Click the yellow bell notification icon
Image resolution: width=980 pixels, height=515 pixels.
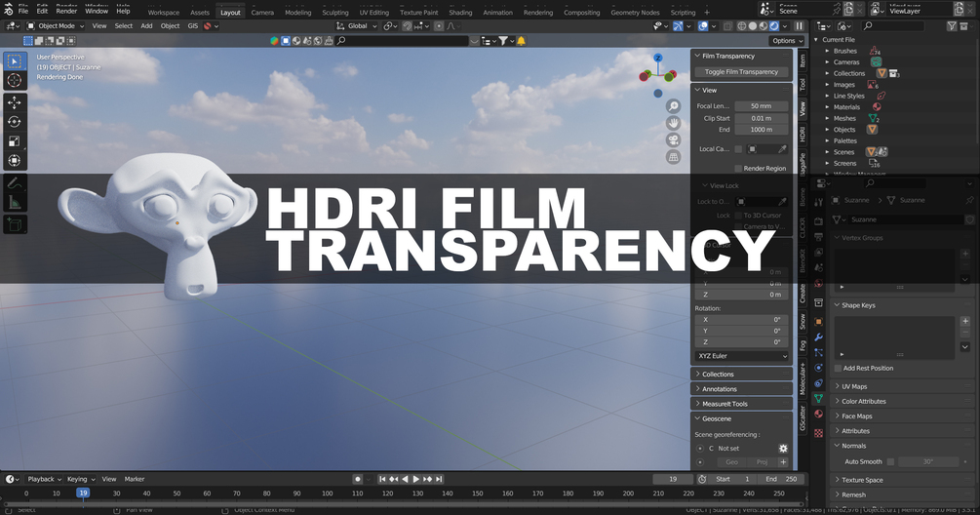[521, 41]
